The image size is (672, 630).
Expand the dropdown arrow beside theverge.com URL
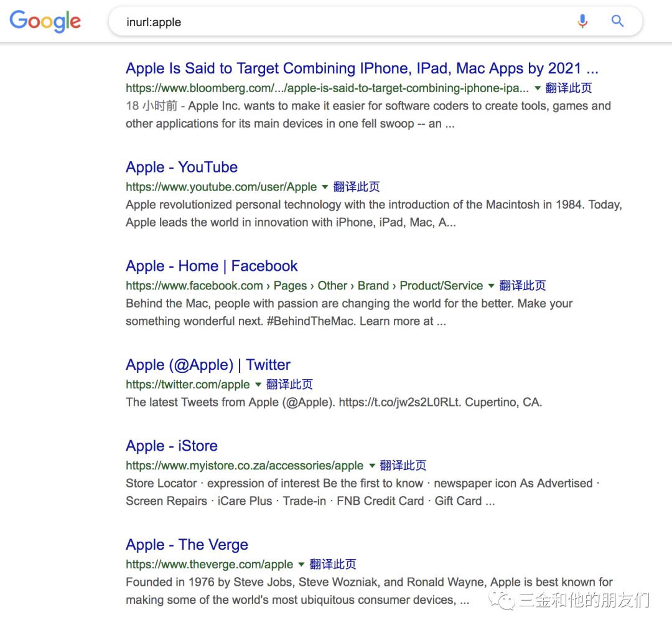[x=301, y=565]
